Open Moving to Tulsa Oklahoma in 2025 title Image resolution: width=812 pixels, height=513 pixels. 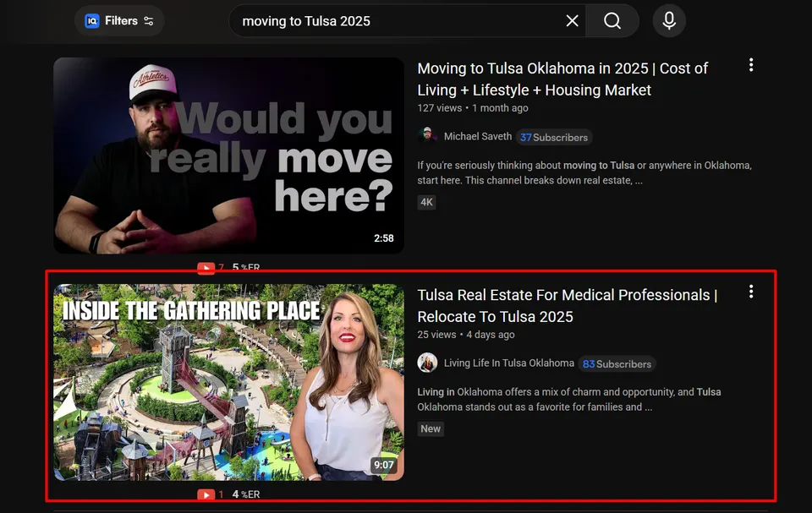tap(562, 79)
